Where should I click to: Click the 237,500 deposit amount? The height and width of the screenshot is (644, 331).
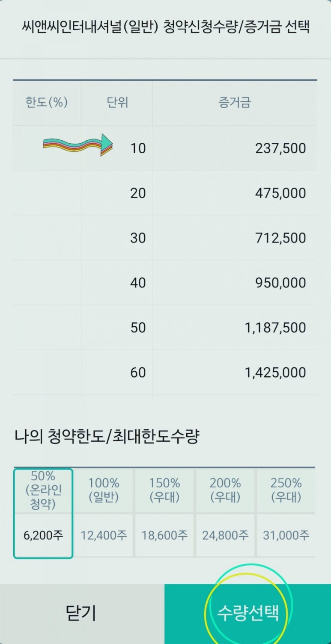point(280,148)
